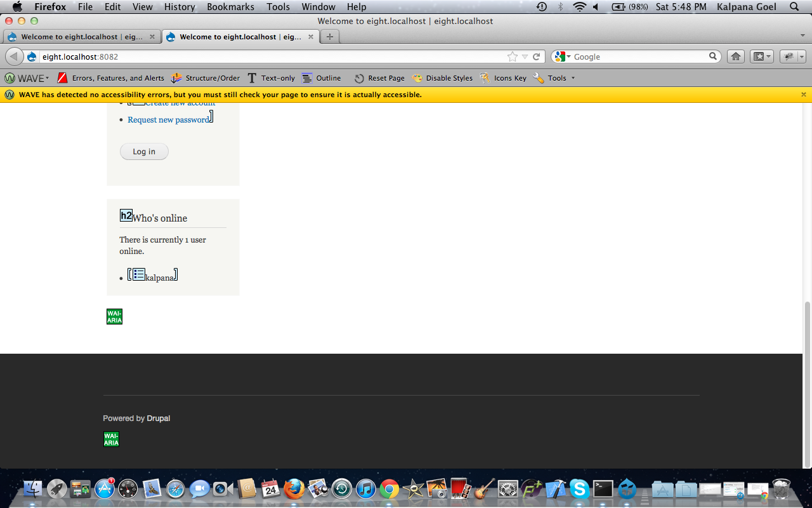
Task: Open the WAVE Icons Key
Action: (503, 78)
